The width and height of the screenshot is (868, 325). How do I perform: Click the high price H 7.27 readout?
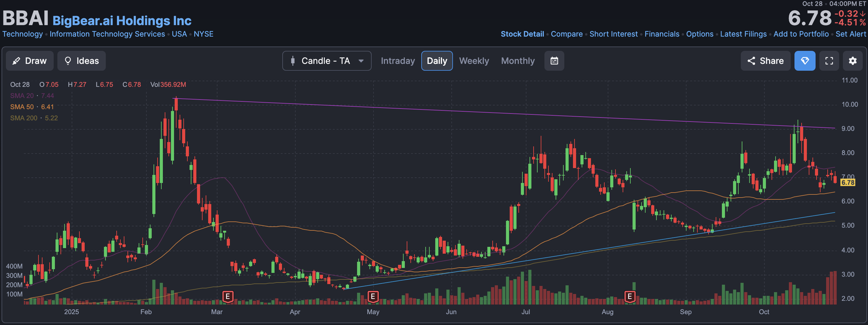(77, 85)
